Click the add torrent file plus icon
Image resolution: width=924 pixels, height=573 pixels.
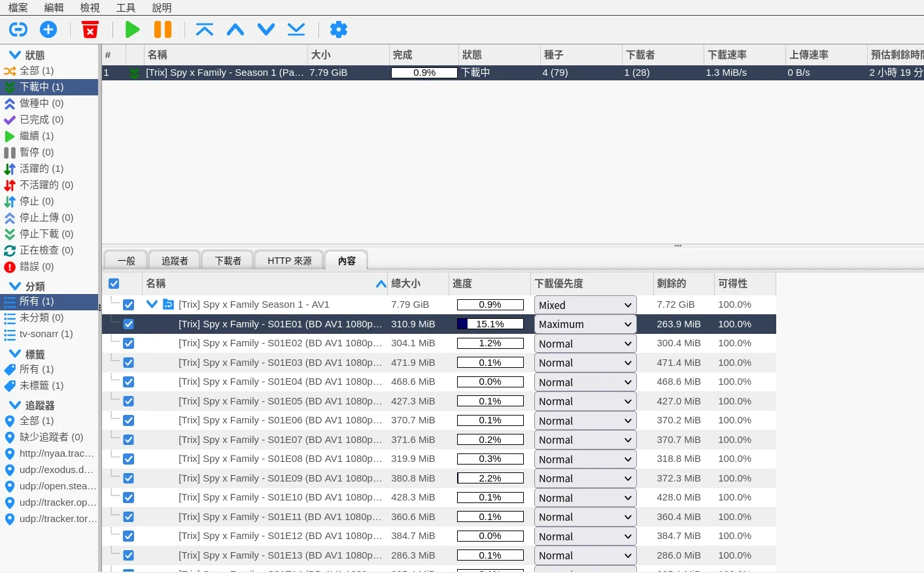click(x=48, y=29)
